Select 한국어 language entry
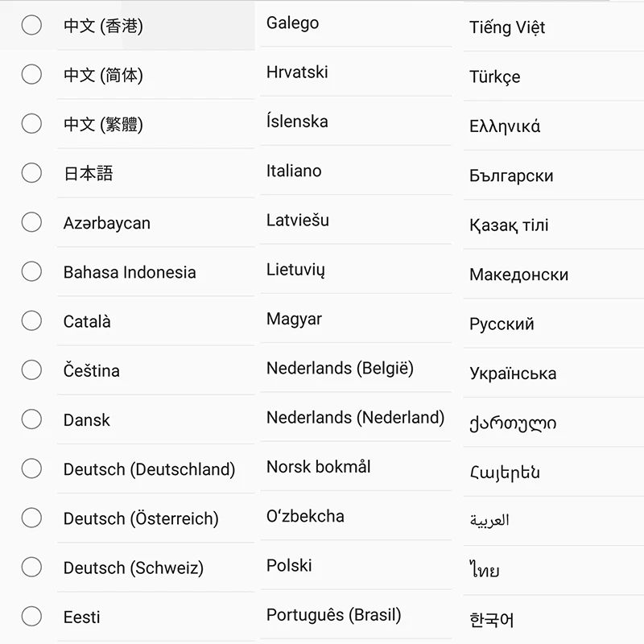644x644 pixels. [553, 620]
